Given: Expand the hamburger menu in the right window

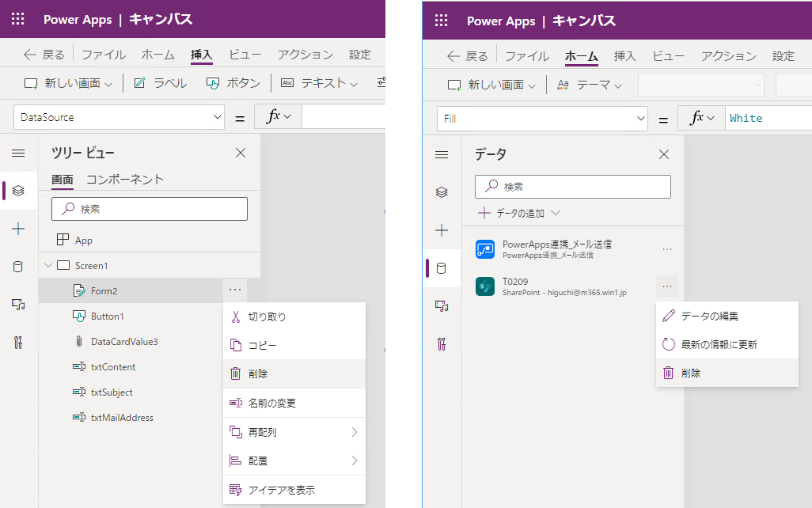Looking at the screenshot, I should [x=442, y=154].
